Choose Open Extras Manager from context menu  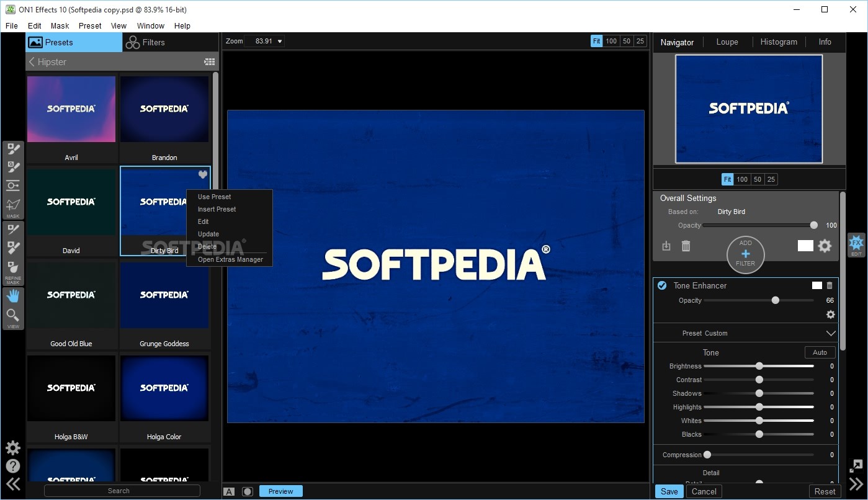[x=229, y=259]
